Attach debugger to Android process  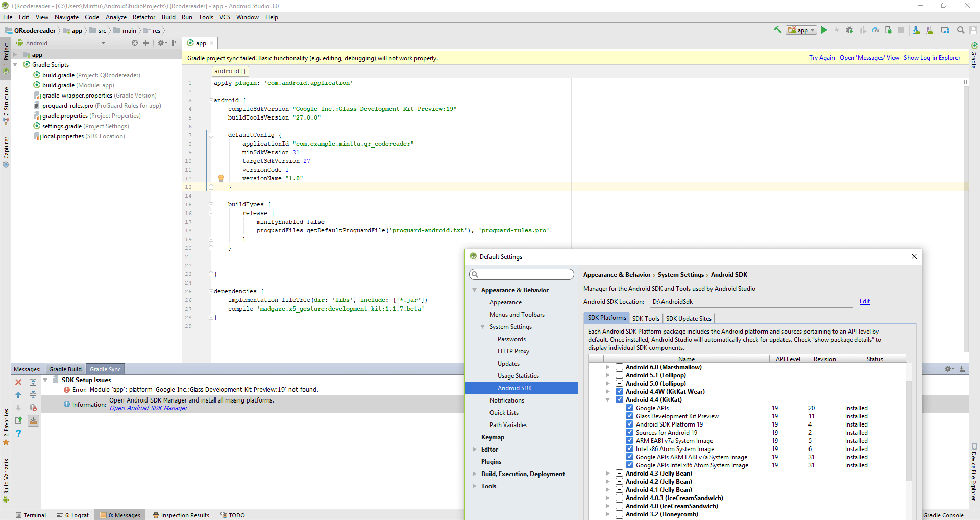(888, 30)
